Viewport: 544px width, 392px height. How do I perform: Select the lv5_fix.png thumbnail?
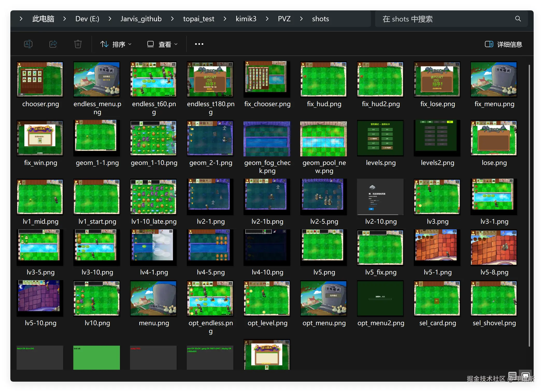click(x=380, y=248)
